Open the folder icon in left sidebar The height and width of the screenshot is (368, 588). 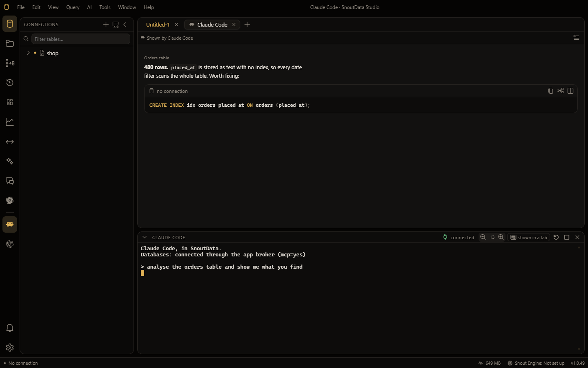pyautogui.click(x=10, y=43)
